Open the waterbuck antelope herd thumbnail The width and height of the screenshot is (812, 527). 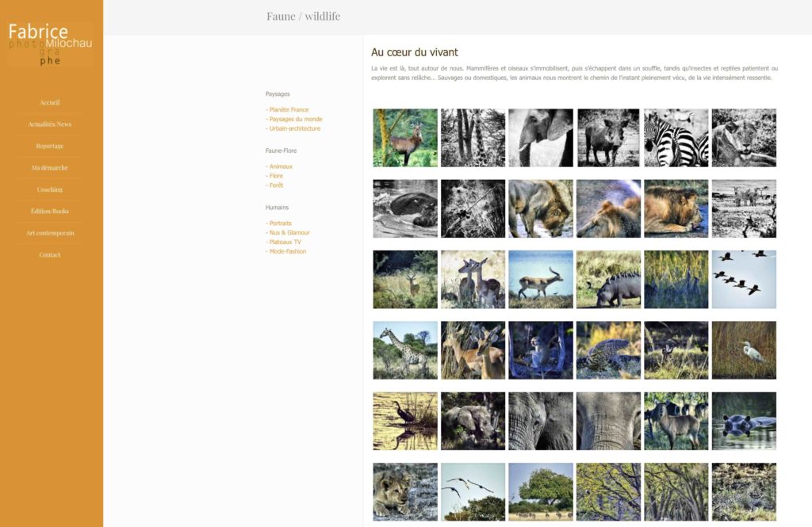(676, 421)
